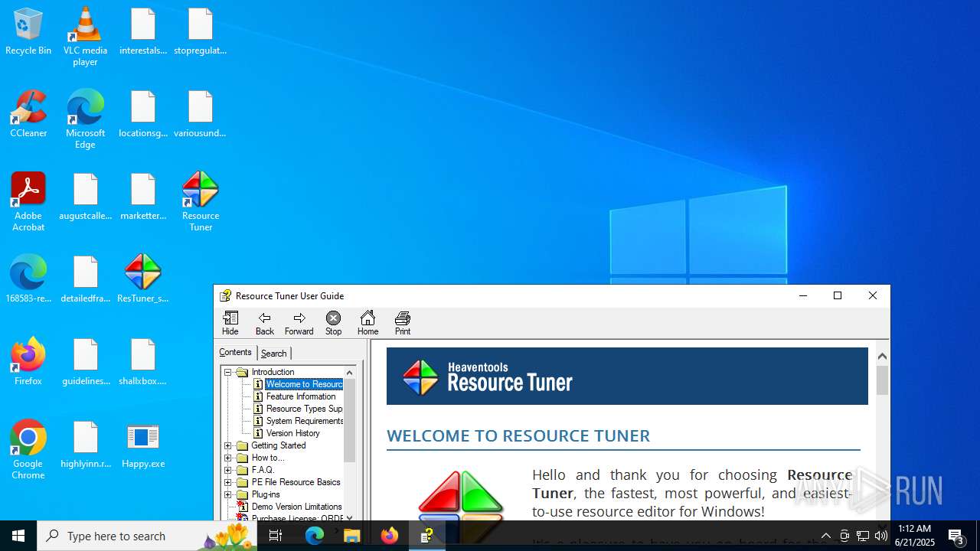Click the Hide toolbar icon
The image size is (980, 551).
[230, 323]
